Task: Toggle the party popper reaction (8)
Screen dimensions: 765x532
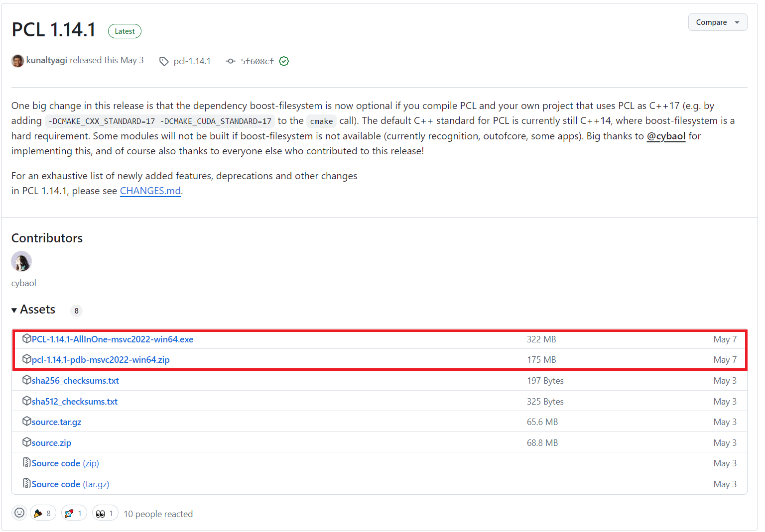Action: pos(43,513)
